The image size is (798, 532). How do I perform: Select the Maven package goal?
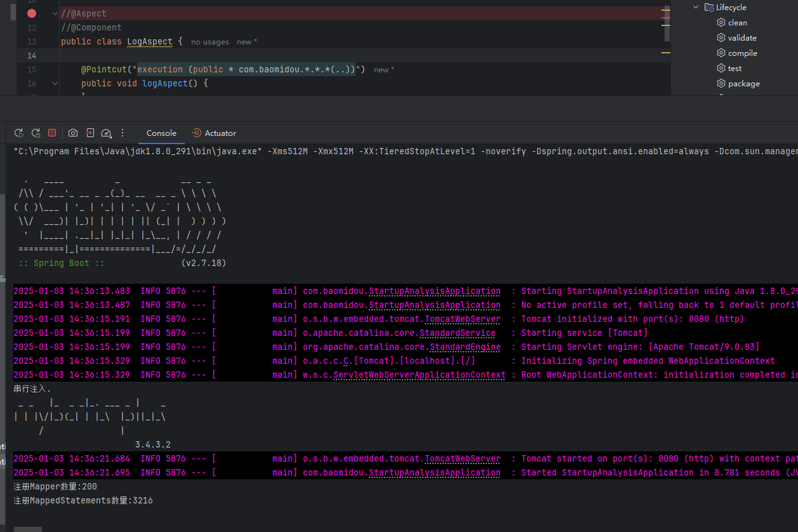click(743, 84)
